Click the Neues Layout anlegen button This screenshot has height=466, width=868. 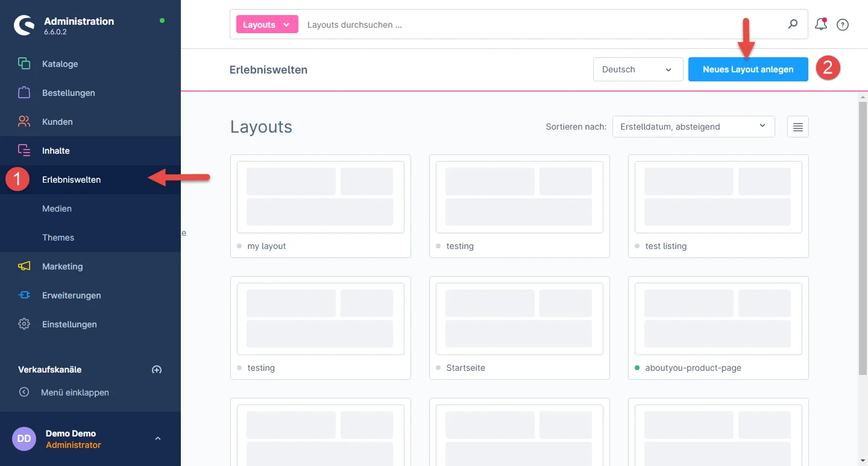coord(747,69)
